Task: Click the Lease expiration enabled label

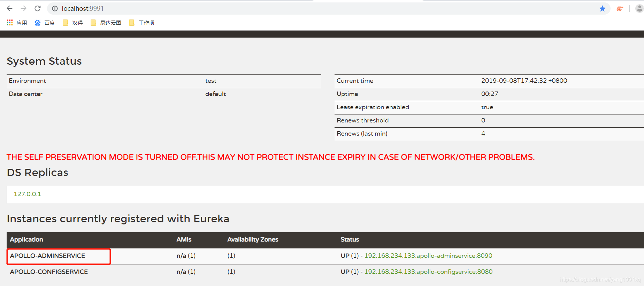Action: (373, 107)
